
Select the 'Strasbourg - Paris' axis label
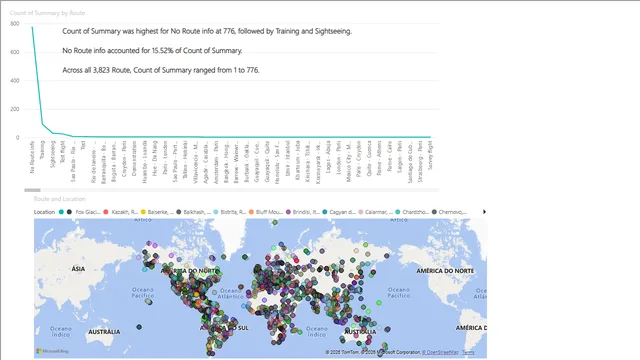[x=420, y=162]
